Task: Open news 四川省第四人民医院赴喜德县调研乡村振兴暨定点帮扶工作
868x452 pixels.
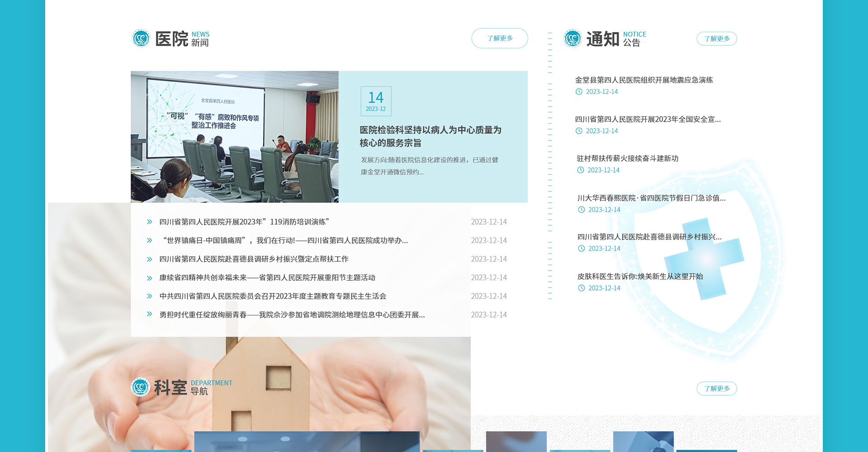Action: point(254,259)
